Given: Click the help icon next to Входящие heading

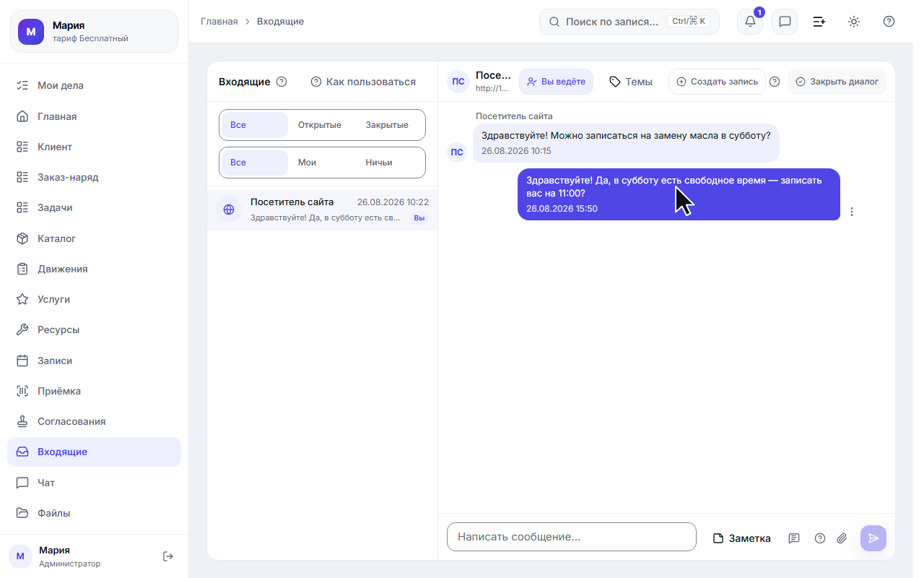Looking at the screenshot, I should click(282, 82).
